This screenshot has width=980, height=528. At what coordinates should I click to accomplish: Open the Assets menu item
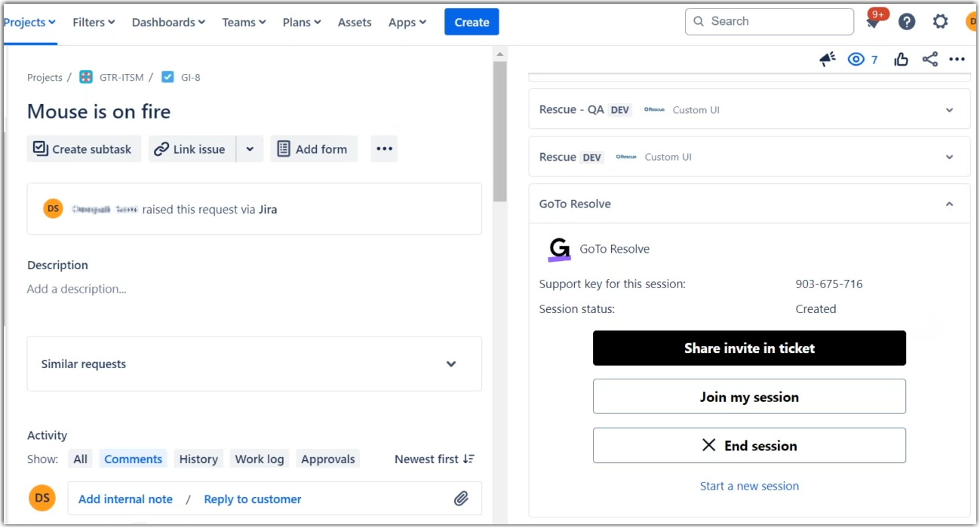coord(355,22)
